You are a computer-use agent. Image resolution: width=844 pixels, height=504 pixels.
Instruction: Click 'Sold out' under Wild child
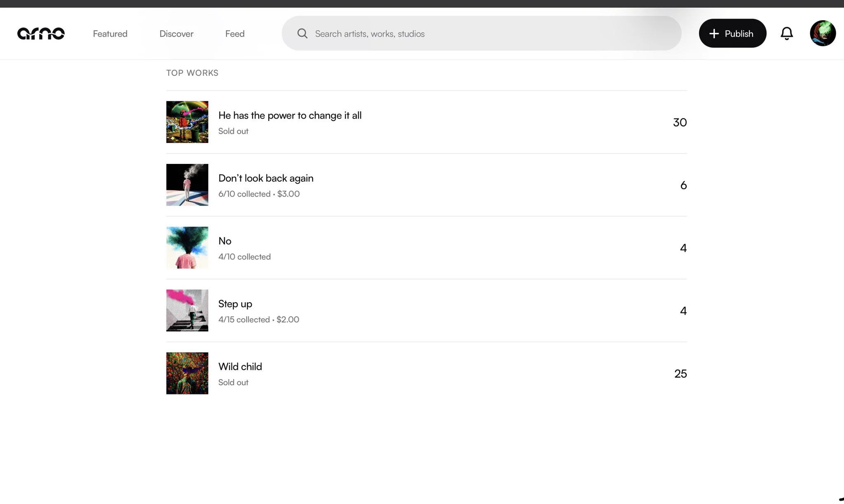[x=233, y=383]
